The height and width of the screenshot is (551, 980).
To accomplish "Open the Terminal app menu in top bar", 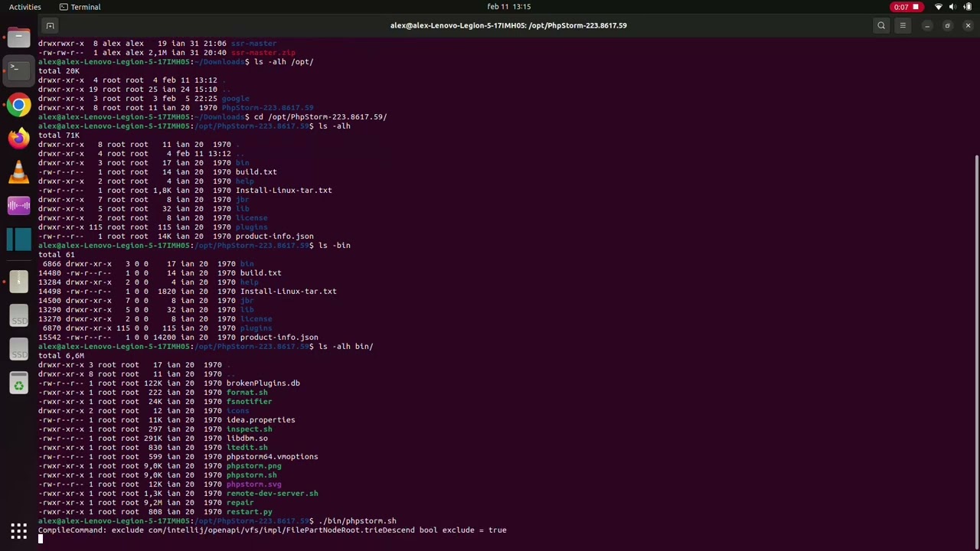I will [80, 7].
